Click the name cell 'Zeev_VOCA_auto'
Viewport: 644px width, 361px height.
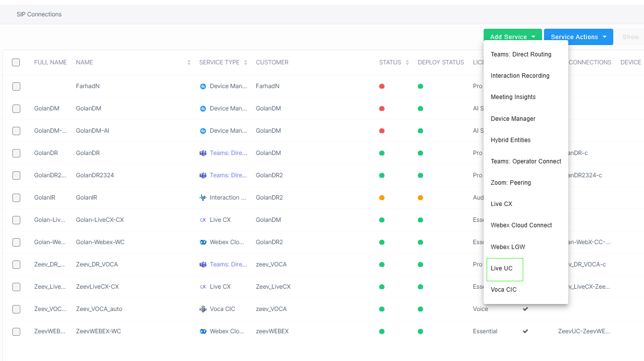tap(99, 309)
